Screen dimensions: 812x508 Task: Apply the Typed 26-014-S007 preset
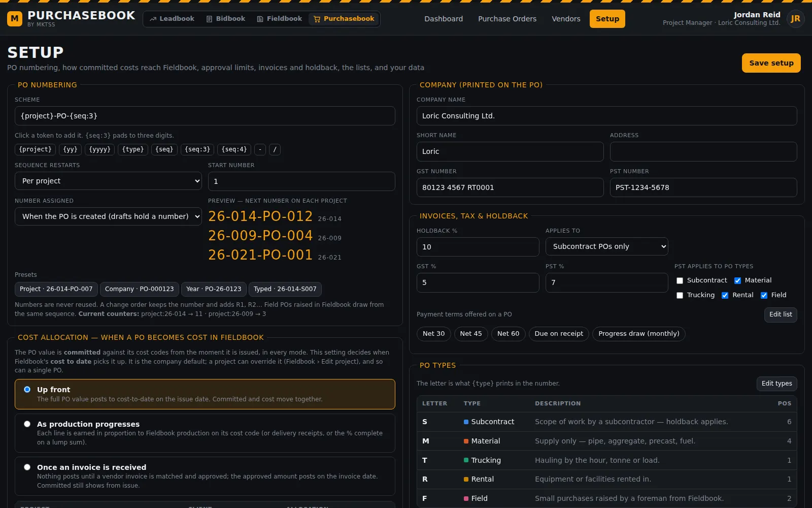285,289
